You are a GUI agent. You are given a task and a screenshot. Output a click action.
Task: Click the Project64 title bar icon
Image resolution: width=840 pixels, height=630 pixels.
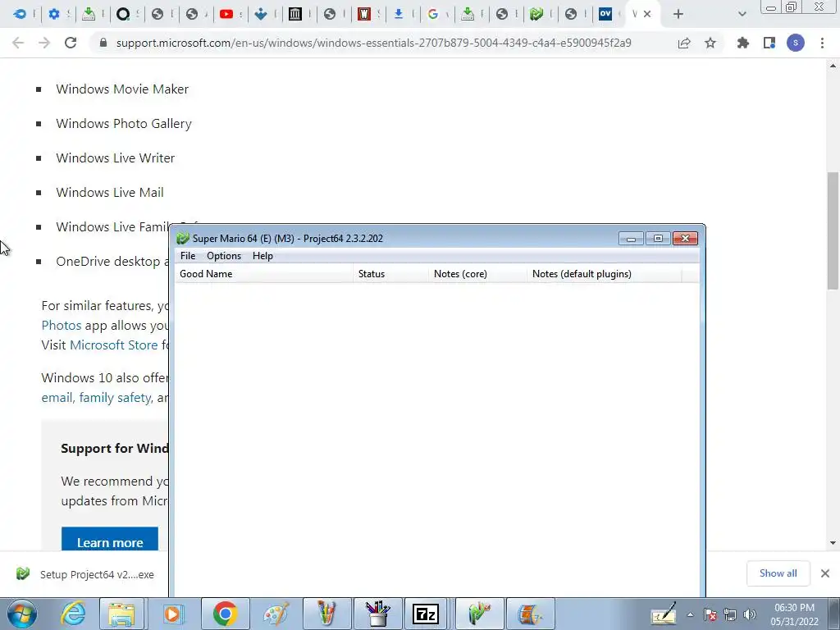point(183,239)
